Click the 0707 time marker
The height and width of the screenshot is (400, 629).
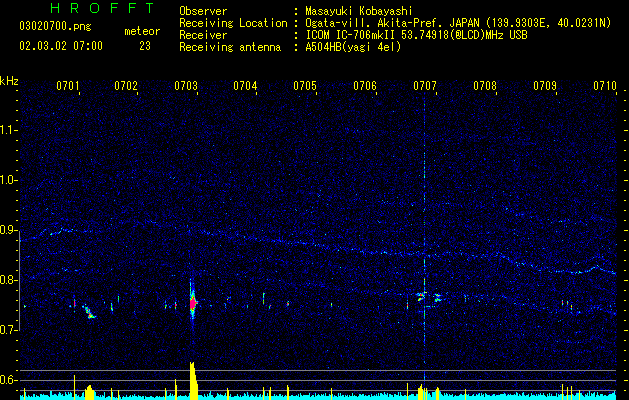click(425, 85)
